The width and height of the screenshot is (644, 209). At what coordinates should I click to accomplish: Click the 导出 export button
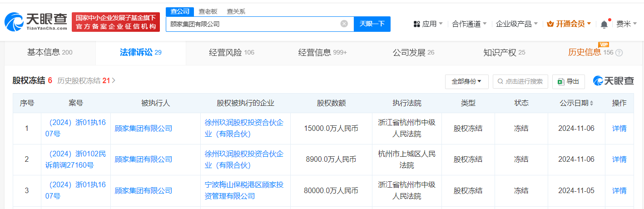click(569, 81)
